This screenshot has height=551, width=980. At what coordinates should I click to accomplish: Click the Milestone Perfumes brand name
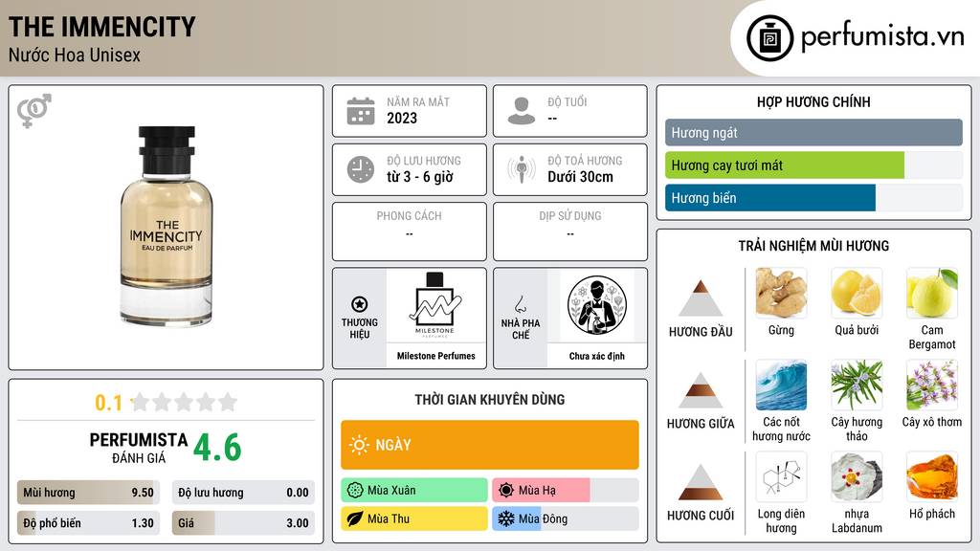[435, 356]
